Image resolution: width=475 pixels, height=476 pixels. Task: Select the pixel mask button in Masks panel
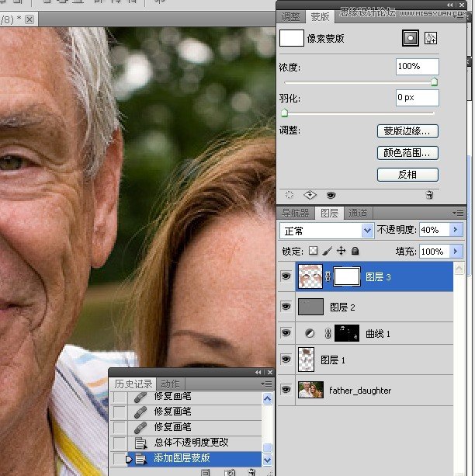(411, 38)
